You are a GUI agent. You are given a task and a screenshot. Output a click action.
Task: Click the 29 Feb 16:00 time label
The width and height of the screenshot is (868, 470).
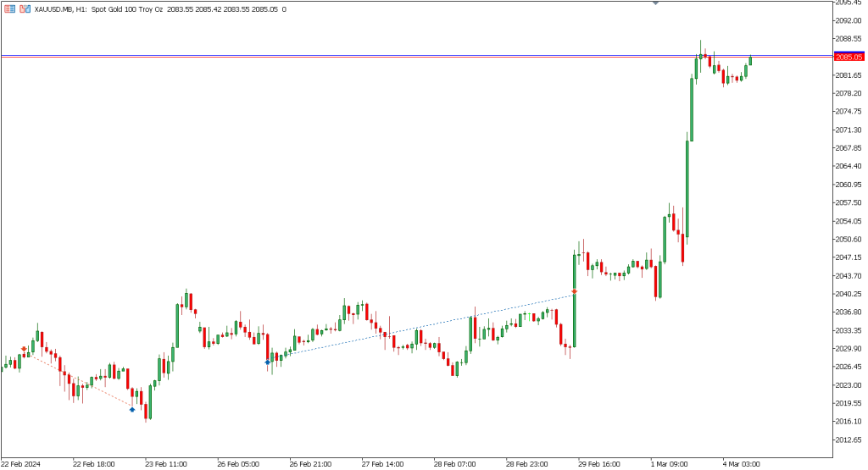pos(599,464)
